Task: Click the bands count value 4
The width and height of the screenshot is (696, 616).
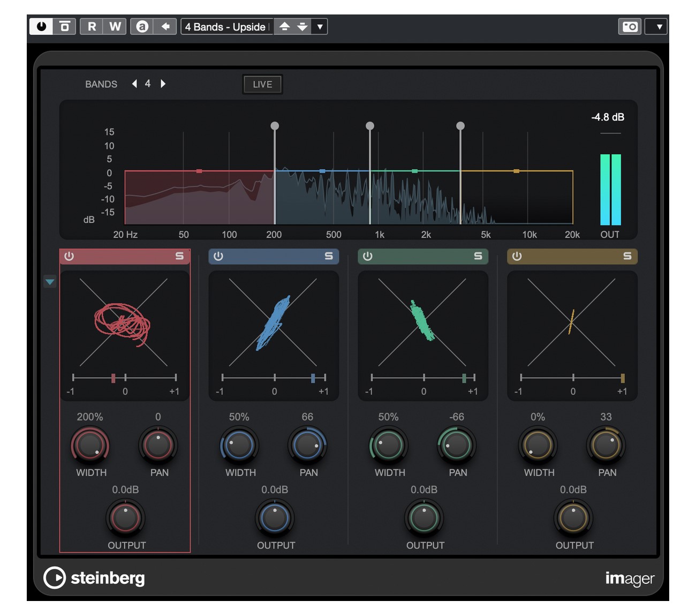Action: (148, 84)
